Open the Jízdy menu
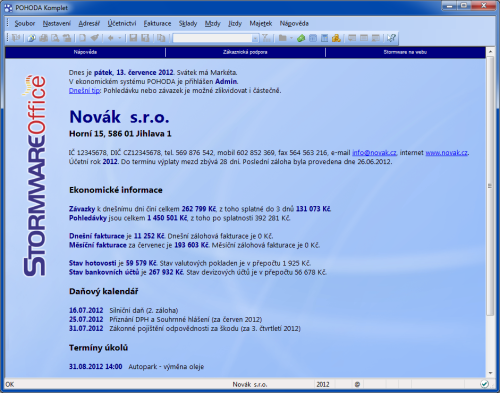500x393 pixels. (x=235, y=23)
